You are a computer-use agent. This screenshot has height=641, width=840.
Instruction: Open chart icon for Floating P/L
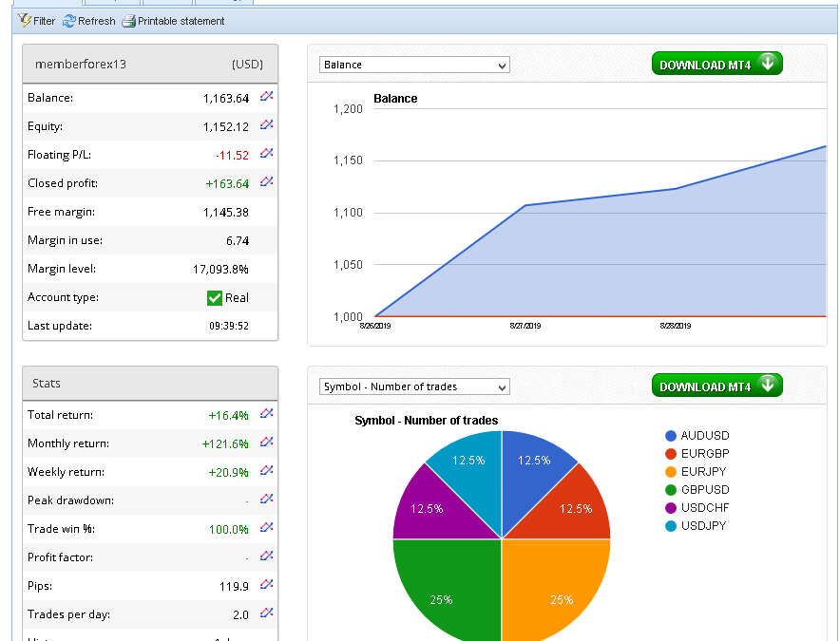point(267,154)
